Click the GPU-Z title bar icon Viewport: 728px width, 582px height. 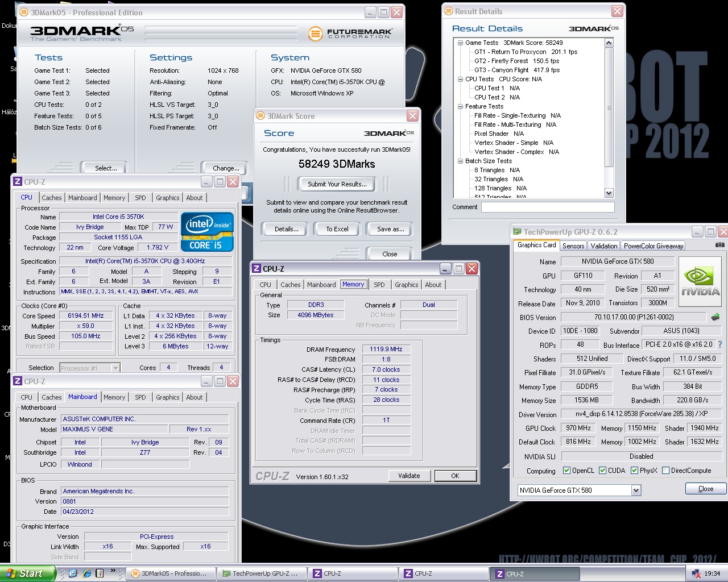(x=517, y=232)
